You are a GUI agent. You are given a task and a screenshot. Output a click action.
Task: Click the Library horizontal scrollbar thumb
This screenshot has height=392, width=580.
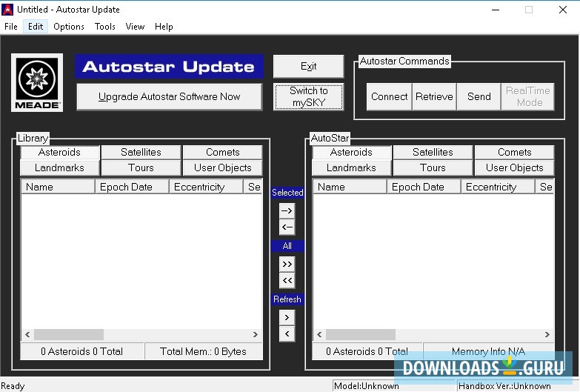pyautogui.click(x=69, y=335)
